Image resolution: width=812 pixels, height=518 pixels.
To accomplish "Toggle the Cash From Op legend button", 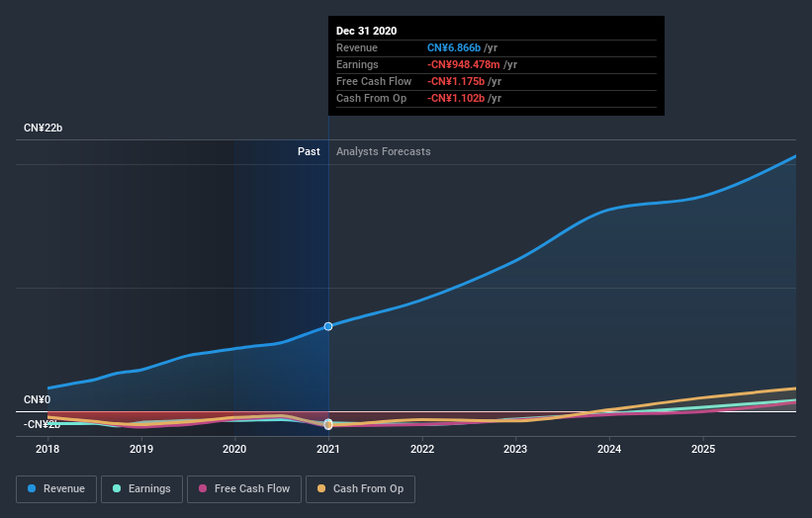I will point(360,489).
